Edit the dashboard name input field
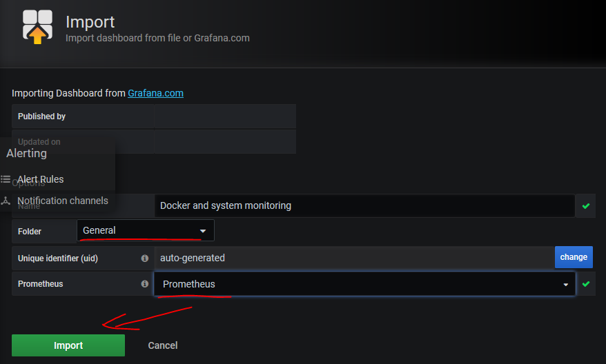The height and width of the screenshot is (364, 606). click(x=364, y=205)
